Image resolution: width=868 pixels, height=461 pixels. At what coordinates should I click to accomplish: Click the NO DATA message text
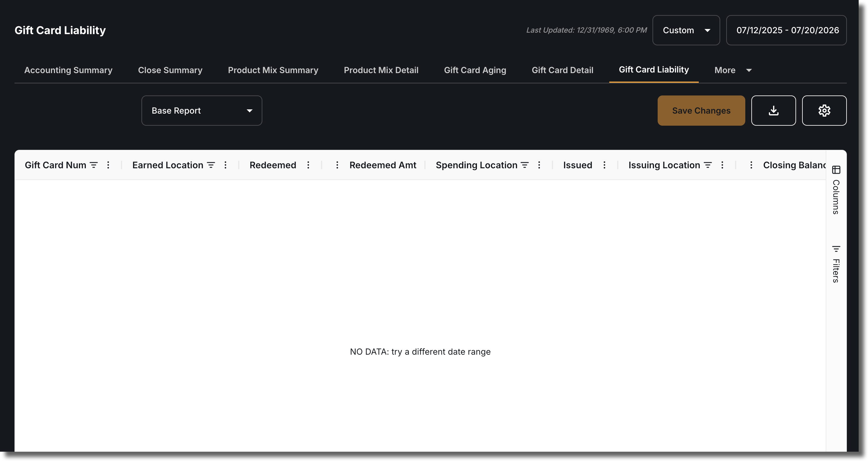[x=420, y=352]
